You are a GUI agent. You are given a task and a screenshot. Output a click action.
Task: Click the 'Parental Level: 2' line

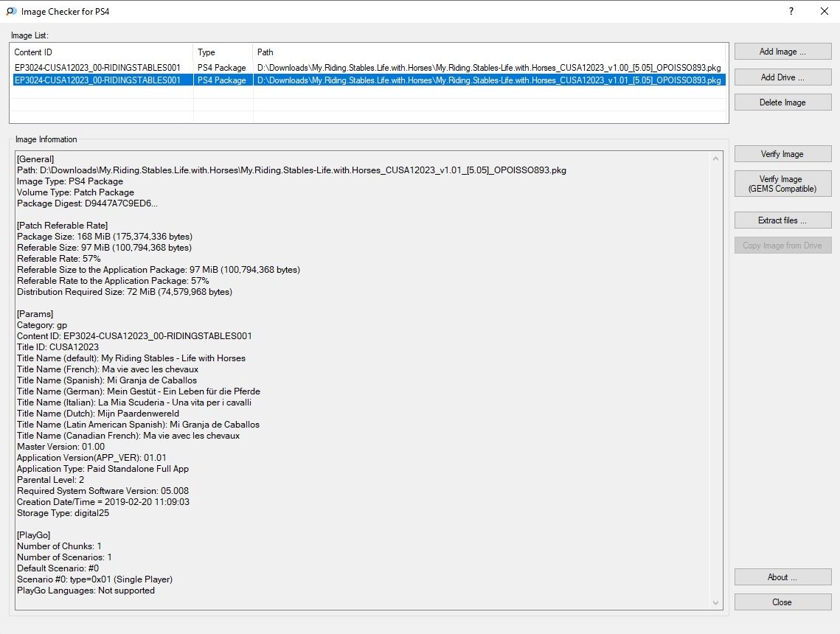(50, 480)
